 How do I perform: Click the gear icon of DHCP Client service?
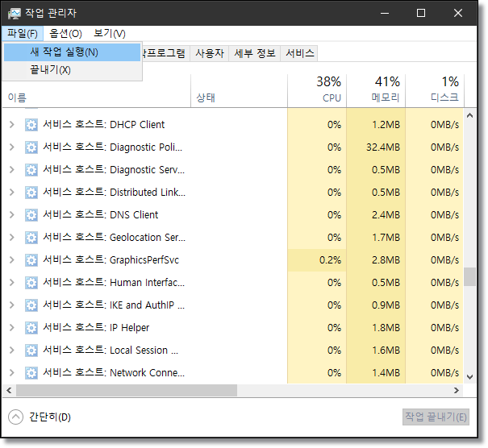pyautogui.click(x=31, y=125)
